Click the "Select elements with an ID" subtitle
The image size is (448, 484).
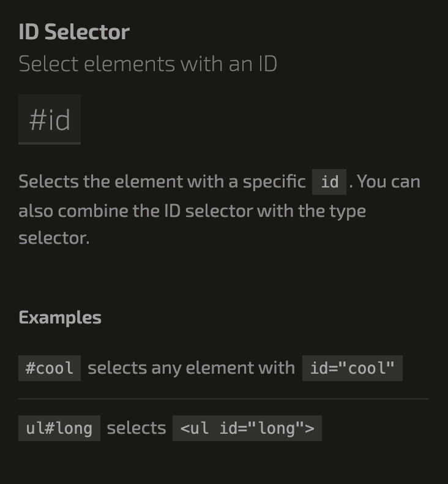click(147, 64)
